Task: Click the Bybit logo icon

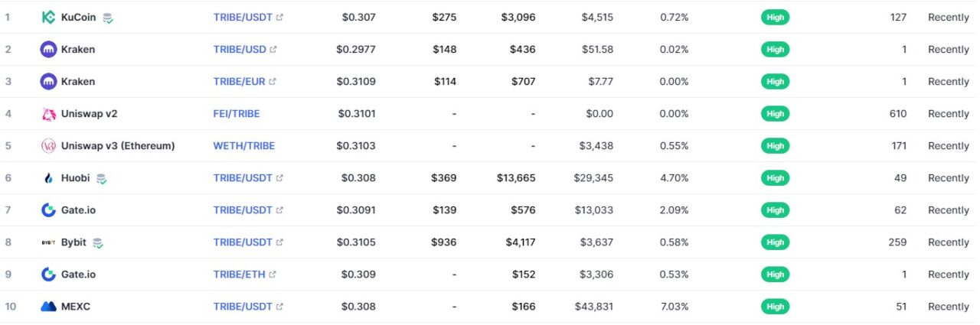Action: (x=48, y=242)
